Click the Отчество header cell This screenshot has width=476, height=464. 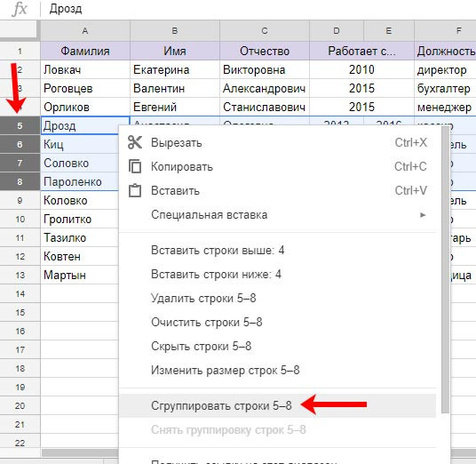(265, 51)
